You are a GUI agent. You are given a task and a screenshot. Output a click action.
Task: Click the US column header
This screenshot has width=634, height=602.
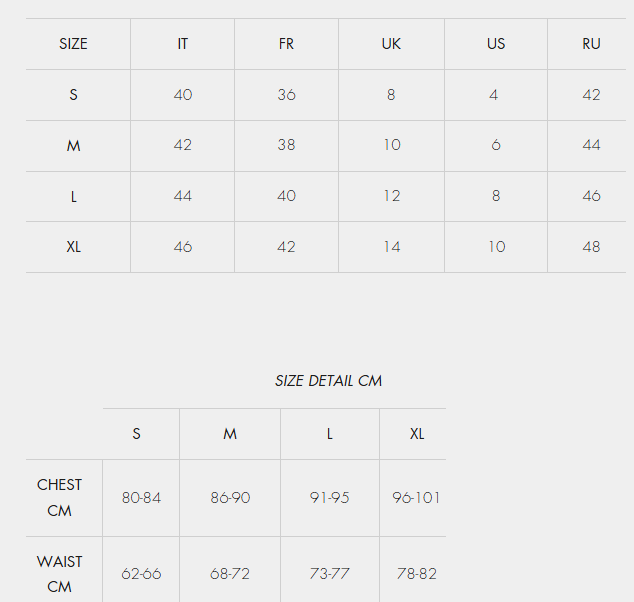pyautogui.click(x=496, y=44)
